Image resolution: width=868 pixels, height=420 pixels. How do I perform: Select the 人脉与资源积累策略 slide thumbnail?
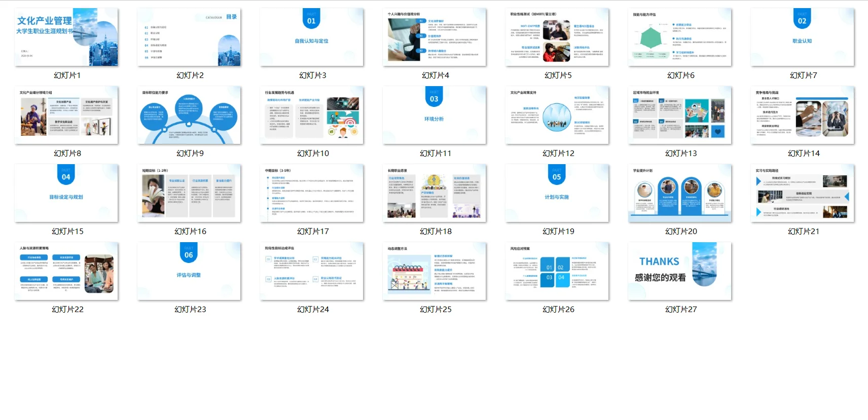click(x=66, y=271)
